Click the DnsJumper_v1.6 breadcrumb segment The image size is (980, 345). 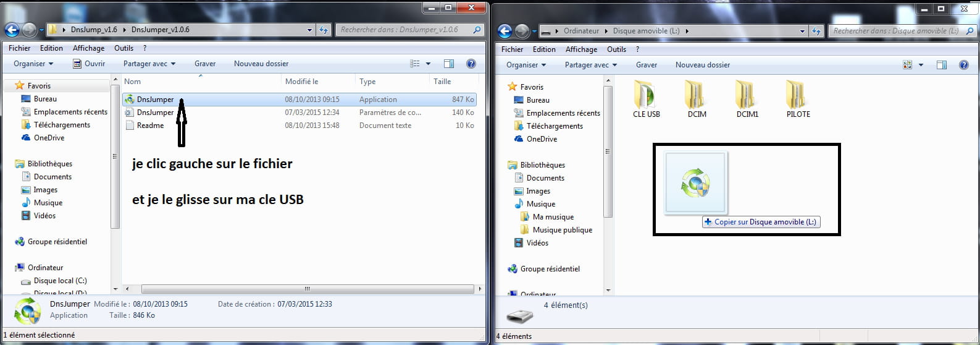[x=93, y=30]
